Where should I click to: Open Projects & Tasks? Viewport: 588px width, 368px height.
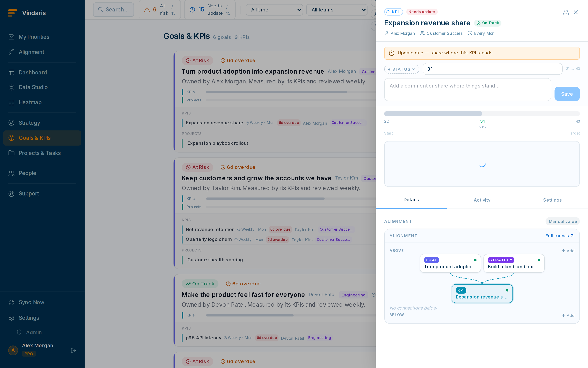coord(42,153)
